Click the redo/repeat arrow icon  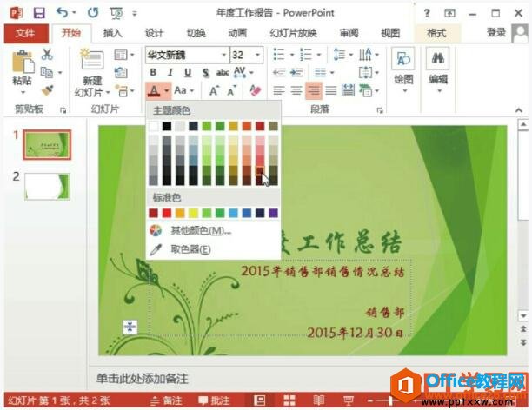coord(93,13)
